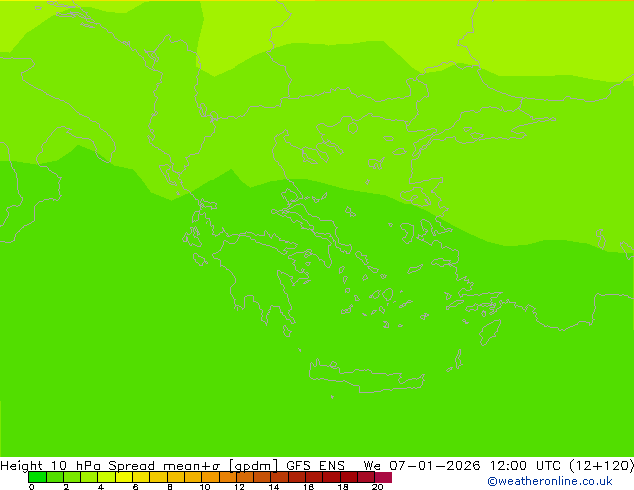The height and width of the screenshot is (490, 634).
Task: Click legend scale number 20
Action: (377, 487)
